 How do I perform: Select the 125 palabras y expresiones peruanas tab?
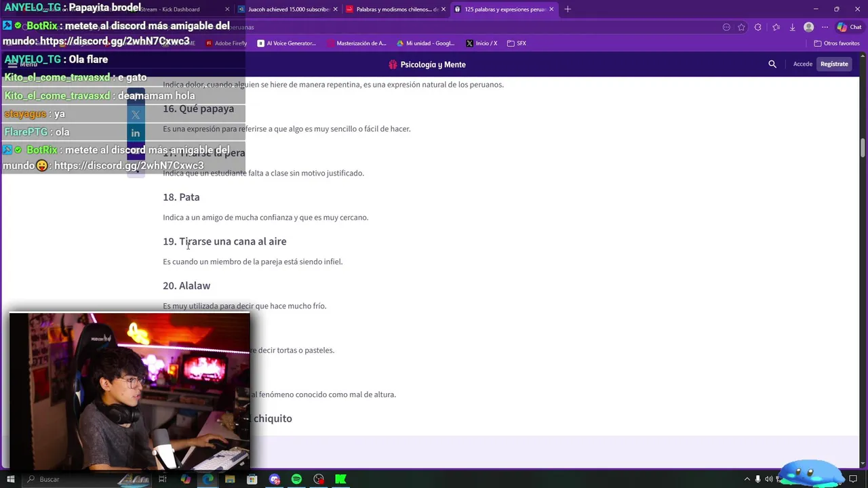[x=504, y=9]
